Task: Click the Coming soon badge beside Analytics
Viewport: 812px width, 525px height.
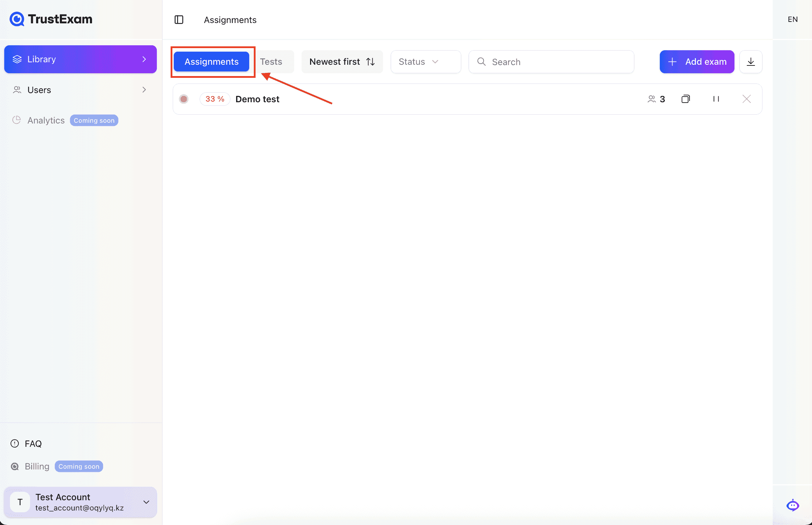Action: (x=94, y=120)
